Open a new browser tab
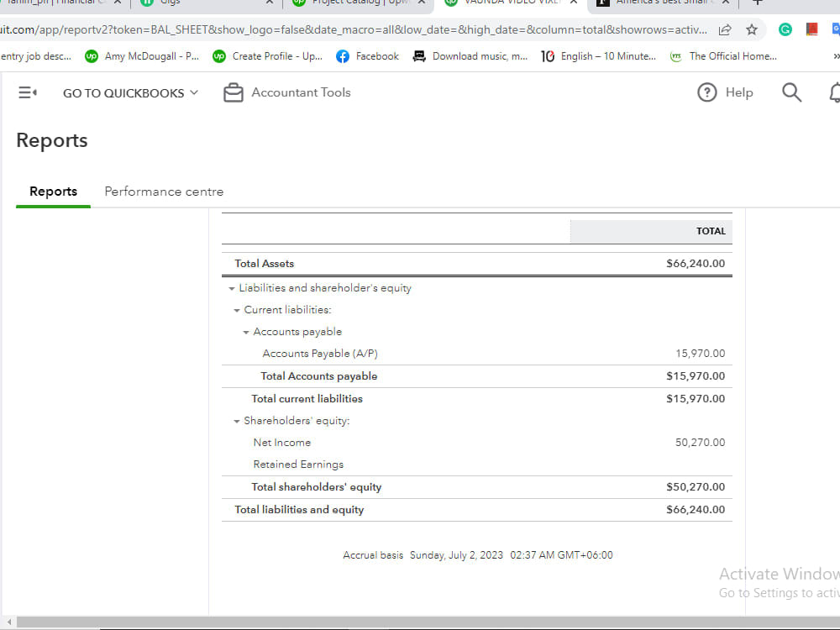This screenshot has width=840, height=630. (757, 3)
